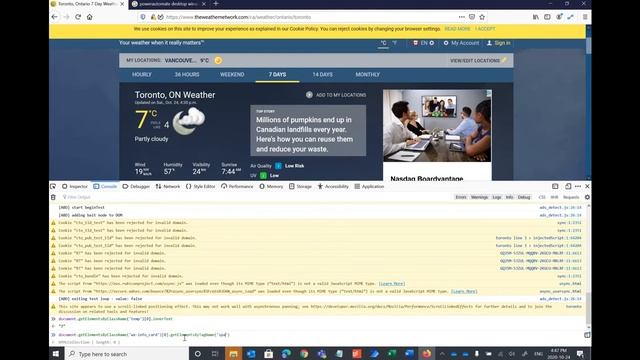Open the tracking protection shield icon
Image resolution: width=640 pixels, height=360 pixels.
pos(143,17)
